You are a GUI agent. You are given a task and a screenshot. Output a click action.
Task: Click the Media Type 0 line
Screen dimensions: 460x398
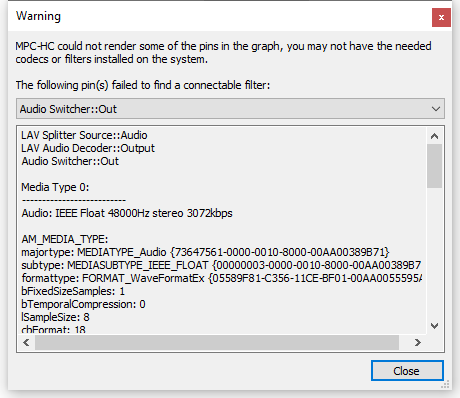(55, 187)
